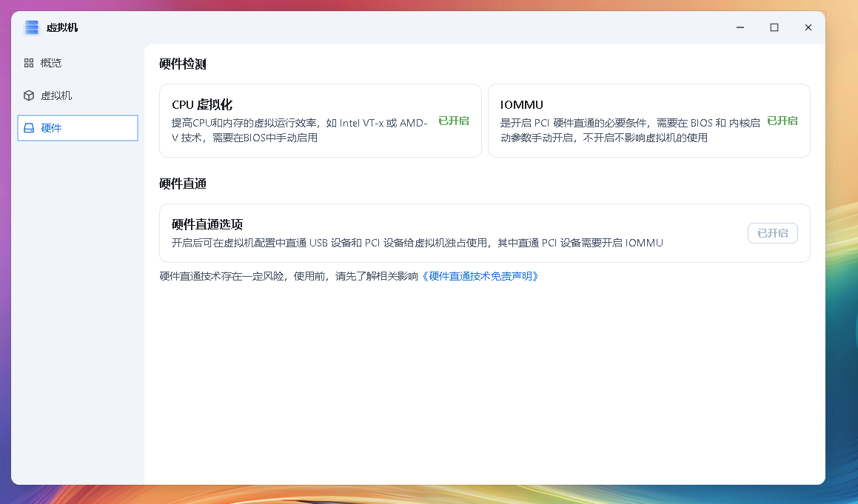Select the 硬件 sidebar label
This screenshot has width=858, height=504.
coord(51,128)
